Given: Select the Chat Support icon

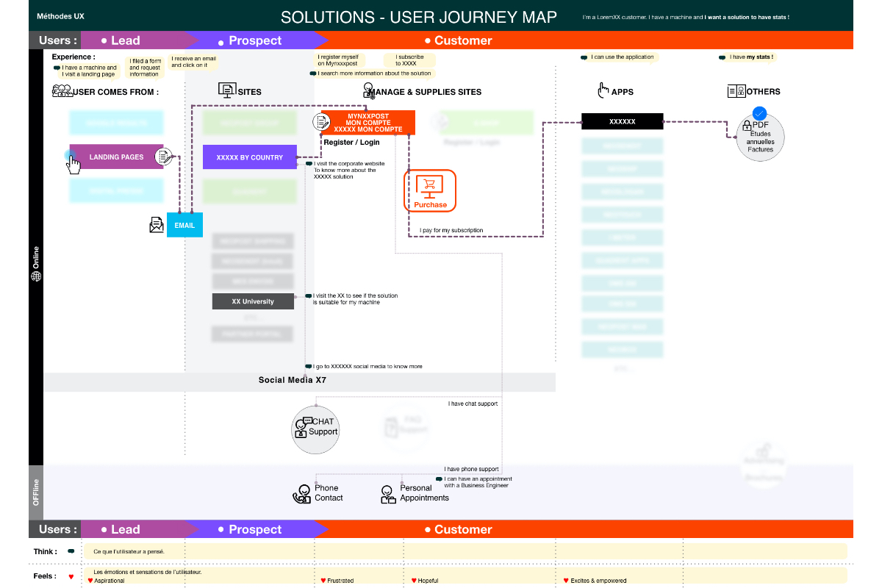Looking at the screenshot, I should [x=303, y=428].
